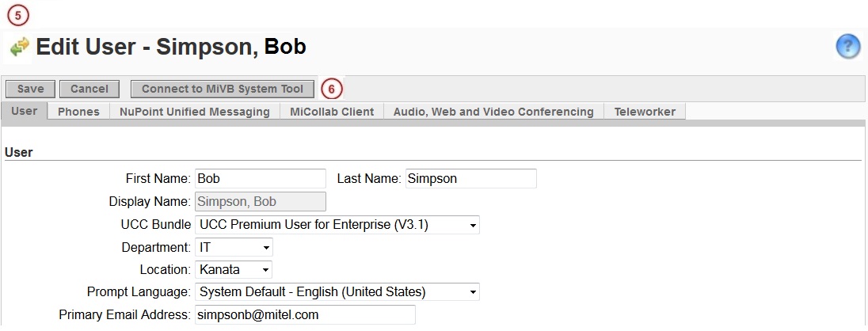Image resolution: width=868 pixels, height=331 pixels.
Task: Open the NuPoint Unified Messaging tab
Action: point(195,112)
